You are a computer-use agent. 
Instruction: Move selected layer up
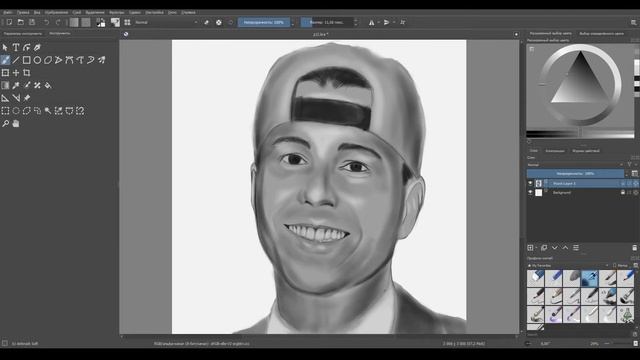[565, 248]
